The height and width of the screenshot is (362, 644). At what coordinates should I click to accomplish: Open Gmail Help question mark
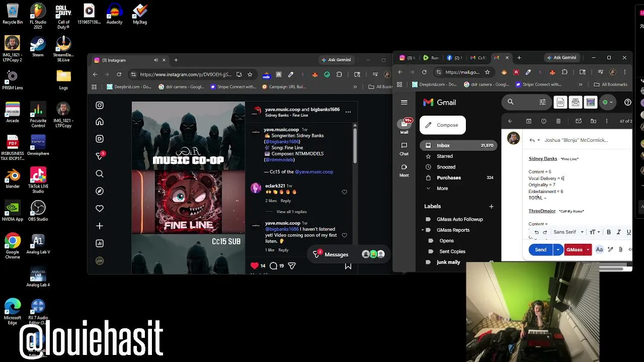627,102
